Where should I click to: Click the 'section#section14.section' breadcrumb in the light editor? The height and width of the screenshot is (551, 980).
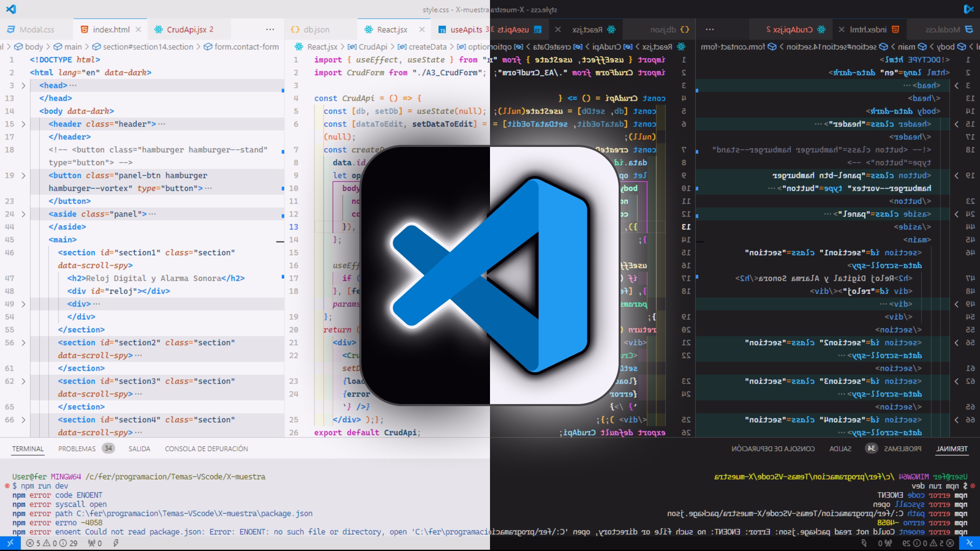tap(148, 47)
